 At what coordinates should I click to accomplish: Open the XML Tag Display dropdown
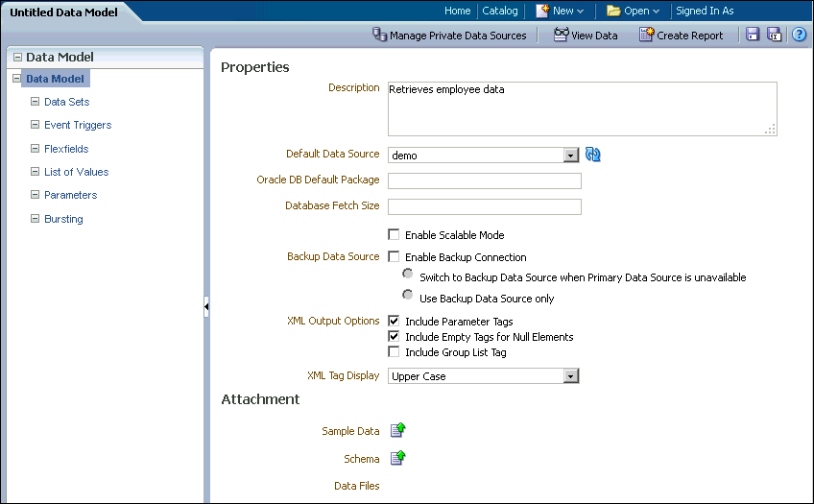coord(571,376)
